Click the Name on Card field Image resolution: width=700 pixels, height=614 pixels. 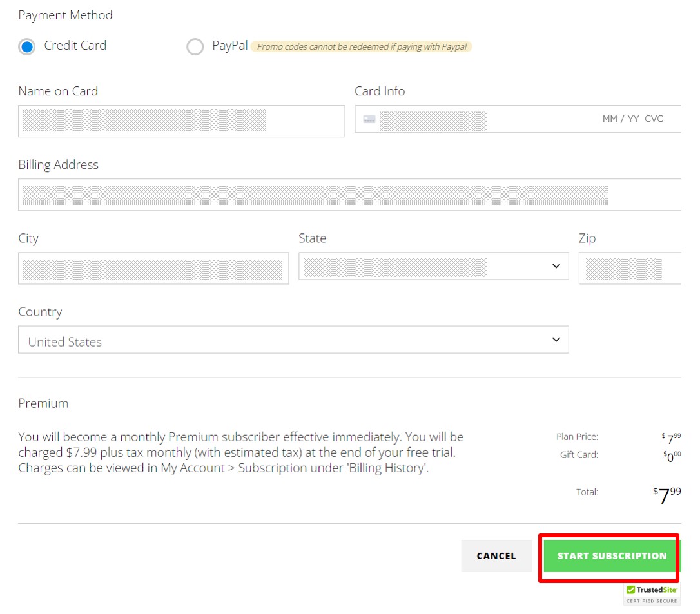coord(181,121)
